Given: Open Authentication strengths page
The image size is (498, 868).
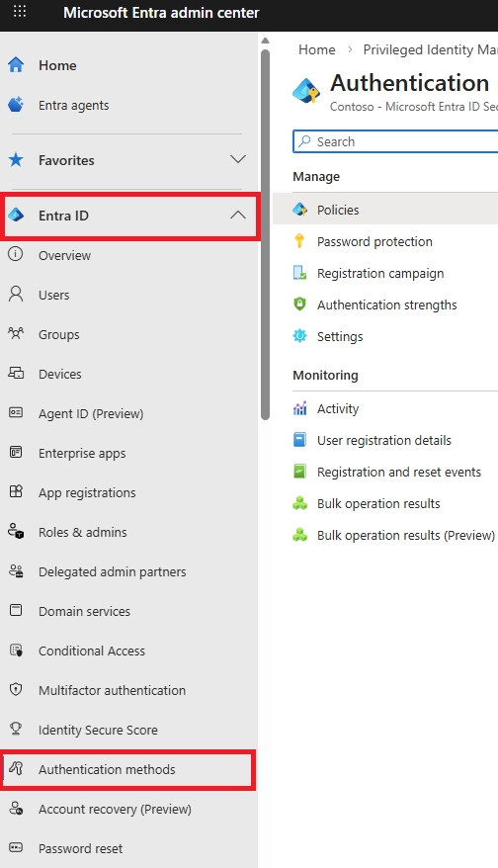Looking at the screenshot, I should click(385, 304).
